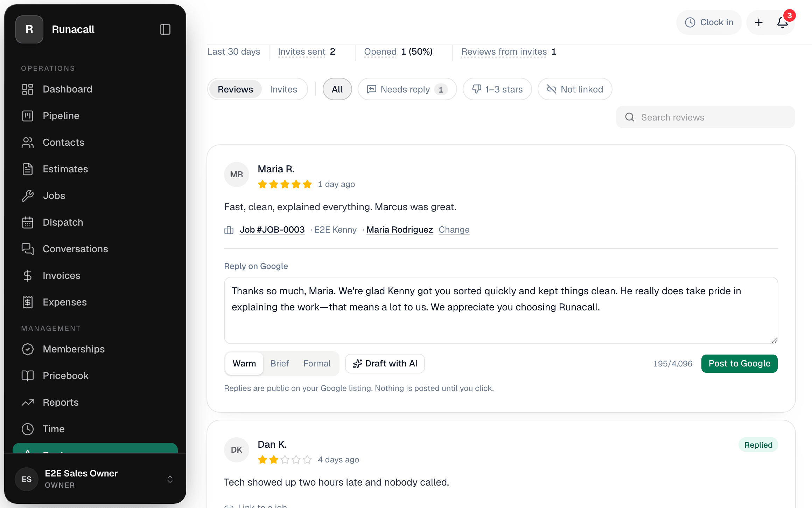Open Time tracking

point(95,429)
